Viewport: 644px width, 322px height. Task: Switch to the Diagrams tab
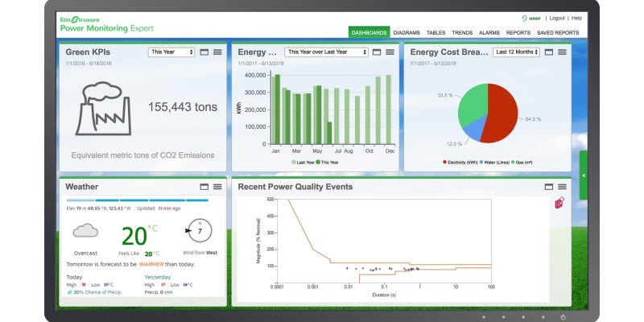pyautogui.click(x=407, y=32)
